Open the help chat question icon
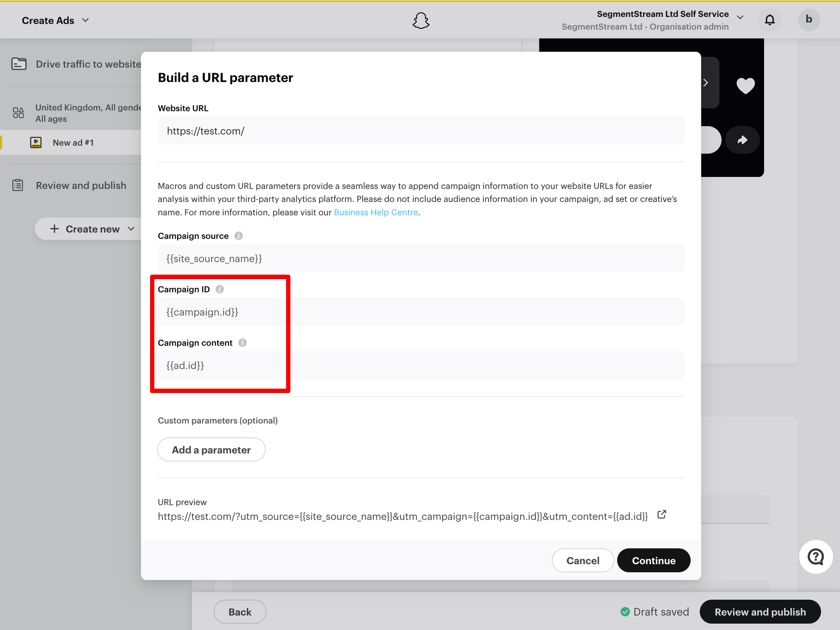 pyautogui.click(x=816, y=557)
